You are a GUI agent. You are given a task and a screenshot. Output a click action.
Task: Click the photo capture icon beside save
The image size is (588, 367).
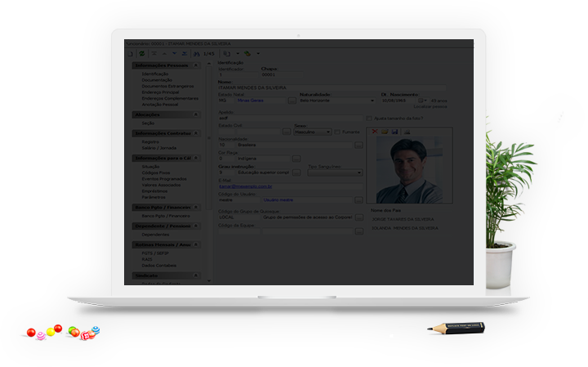[x=407, y=132]
